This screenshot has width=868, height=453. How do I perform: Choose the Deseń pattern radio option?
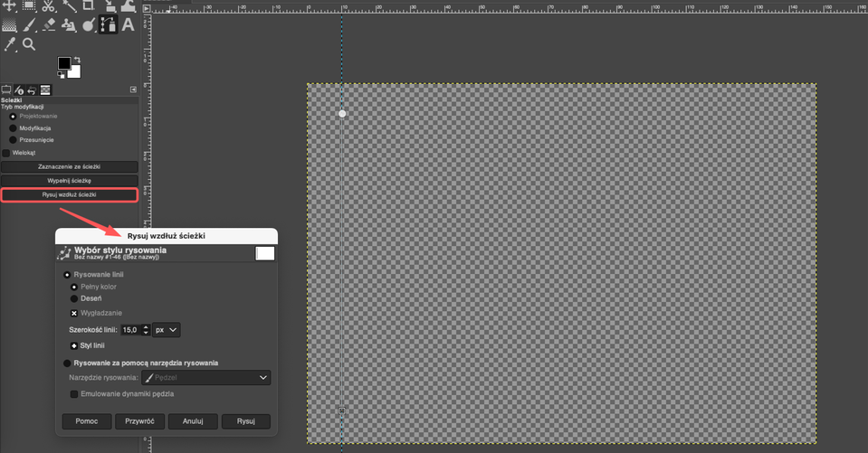tap(74, 298)
